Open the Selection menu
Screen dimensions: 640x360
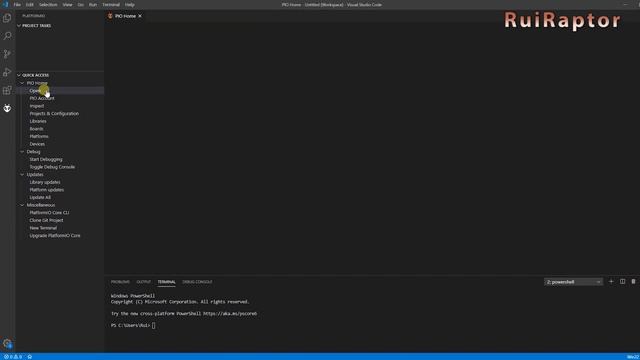pos(48,4)
